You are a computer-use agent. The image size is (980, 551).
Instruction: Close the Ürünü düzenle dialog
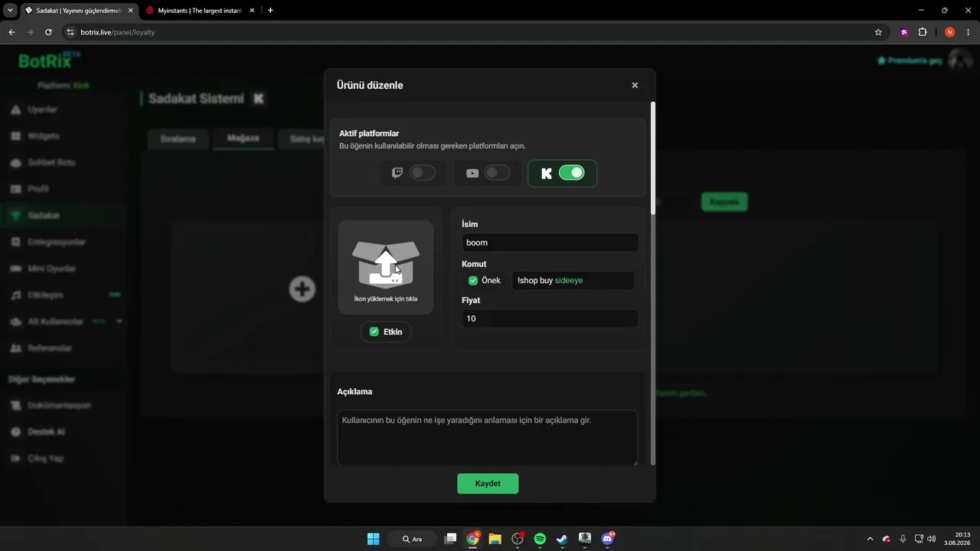click(x=635, y=85)
